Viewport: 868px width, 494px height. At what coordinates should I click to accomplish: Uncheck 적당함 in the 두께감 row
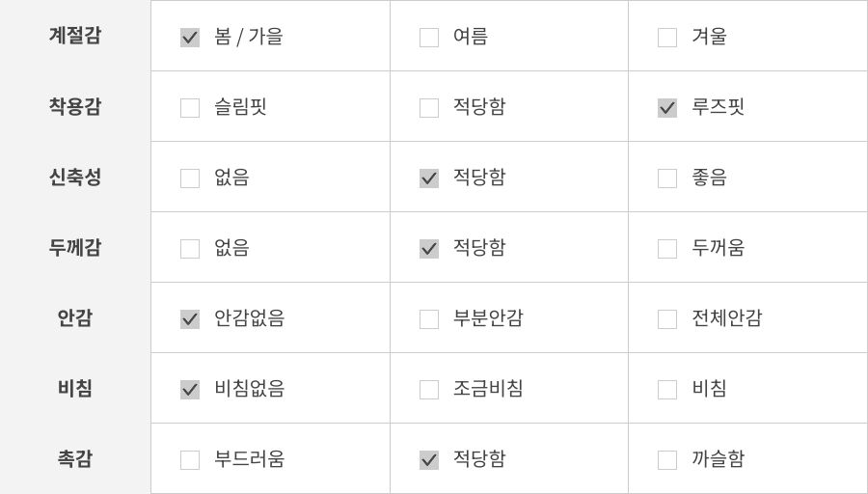[429, 249]
